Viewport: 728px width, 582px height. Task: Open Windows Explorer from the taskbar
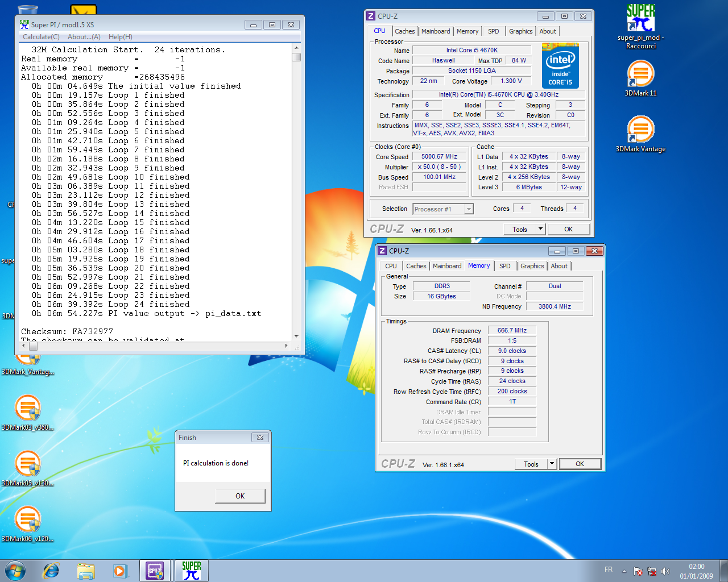pyautogui.click(x=86, y=571)
